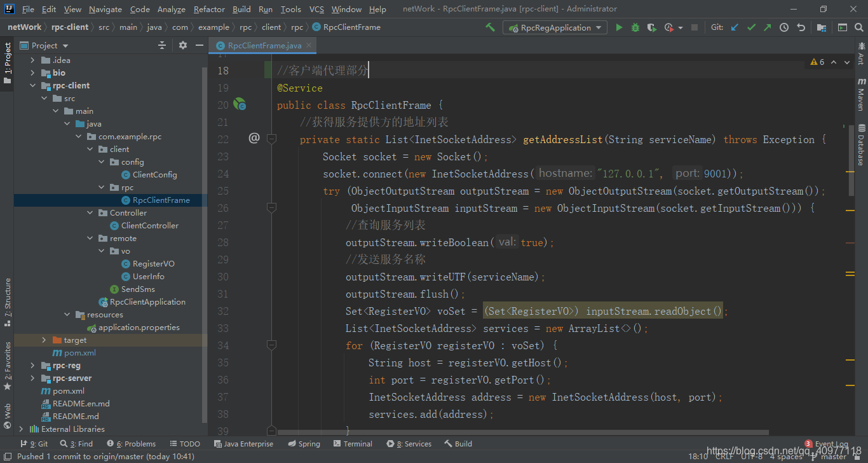Click Git Push green arrow icon
The width and height of the screenshot is (868, 463).
(x=768, y=27)
